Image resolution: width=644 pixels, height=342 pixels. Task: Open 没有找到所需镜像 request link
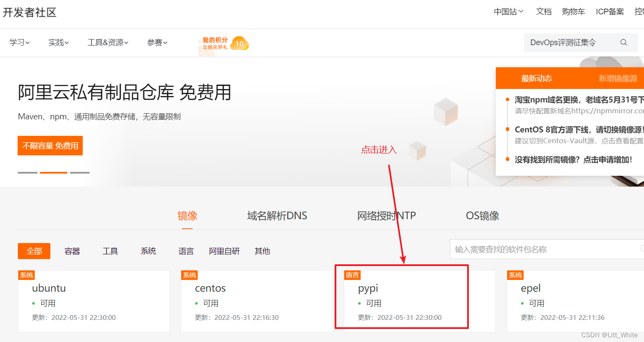coord(573,159)
